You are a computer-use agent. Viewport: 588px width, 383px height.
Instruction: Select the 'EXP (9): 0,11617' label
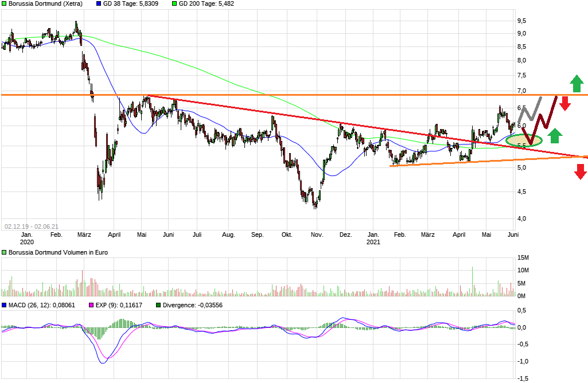tap(119, 306)
